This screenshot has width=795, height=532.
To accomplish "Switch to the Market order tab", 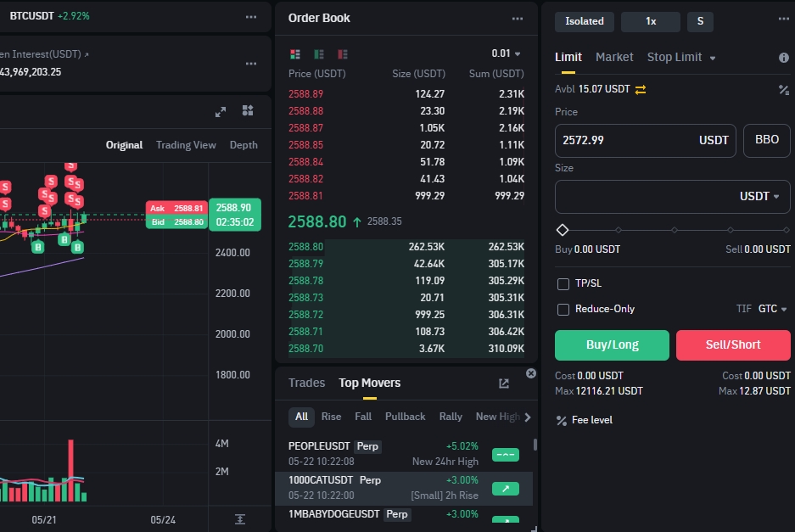I will (x=614, y=57).
